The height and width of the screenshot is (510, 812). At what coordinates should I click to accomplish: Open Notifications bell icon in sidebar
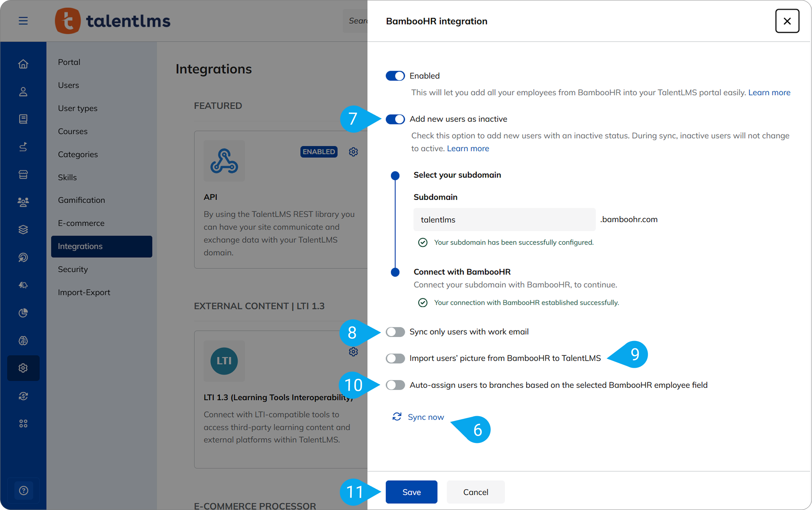pos(23,285)
